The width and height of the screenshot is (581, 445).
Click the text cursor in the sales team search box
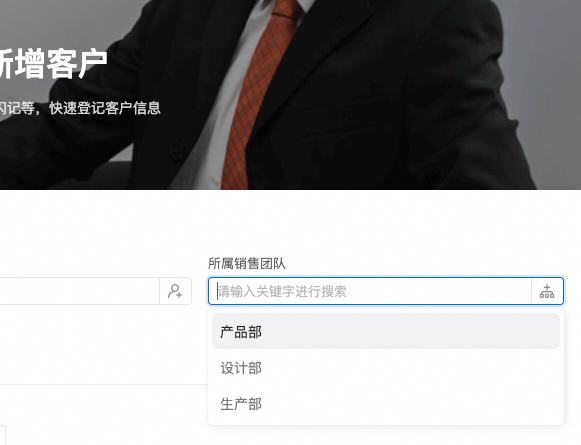pos(217,291)
